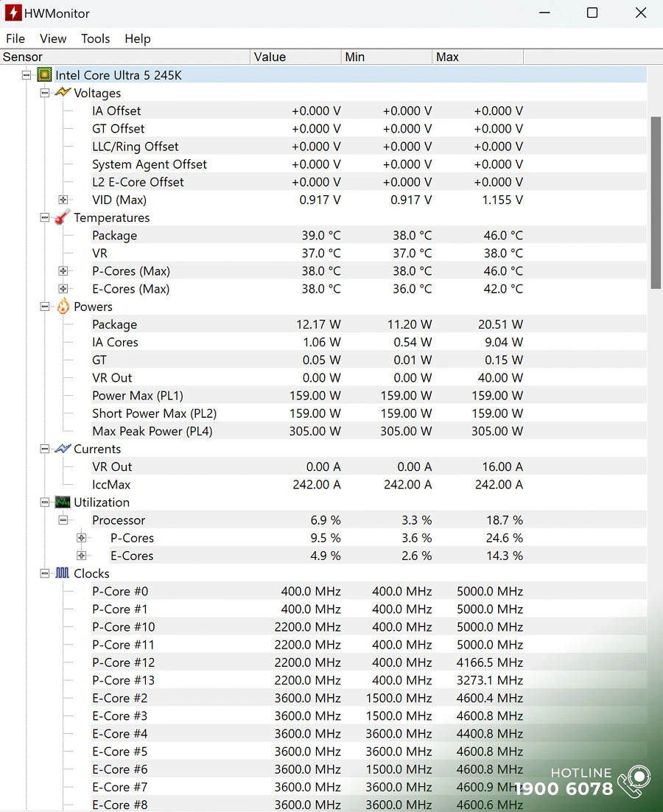This screenshot has width=663, height=812.
Task: Collapse the Processor utilization node
Action: (63, 520)
